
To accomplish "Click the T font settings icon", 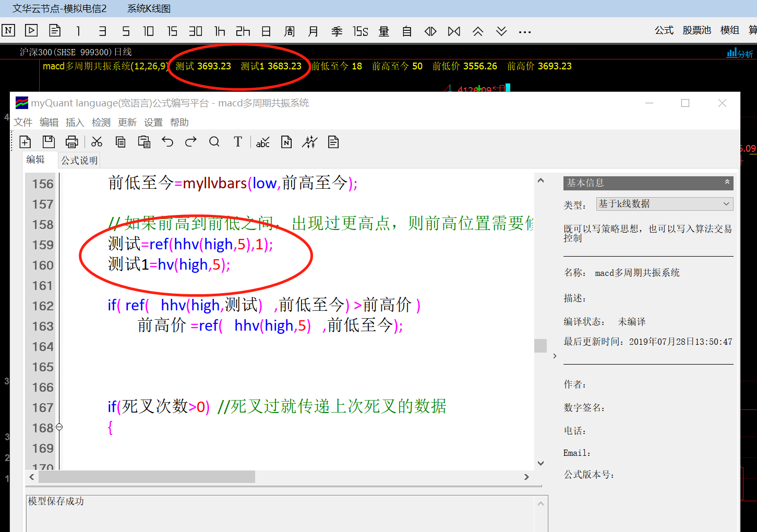I will [x=238, y=142].
